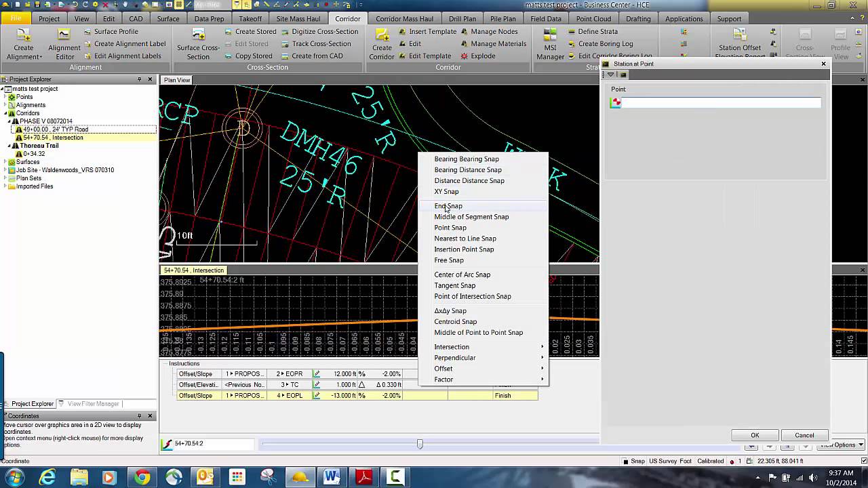868x488 pixels.
Task: Open the Alignment Editor tool
Action: pos(64,44)
